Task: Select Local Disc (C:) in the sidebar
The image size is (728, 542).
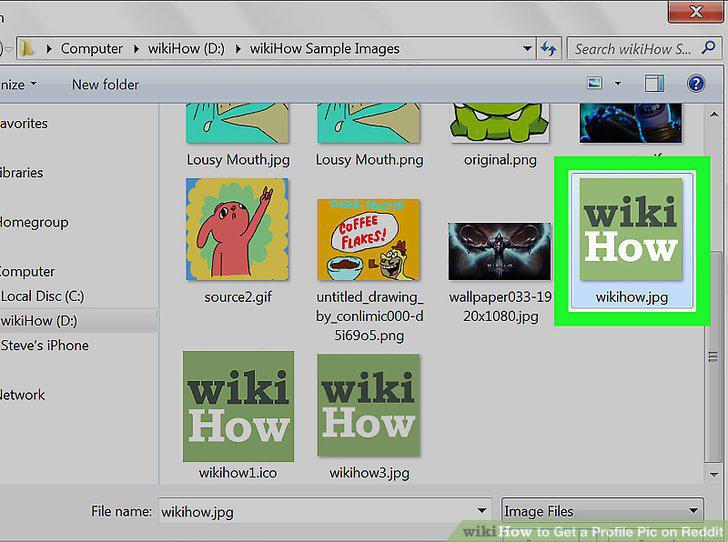Action: click(42, 296)
